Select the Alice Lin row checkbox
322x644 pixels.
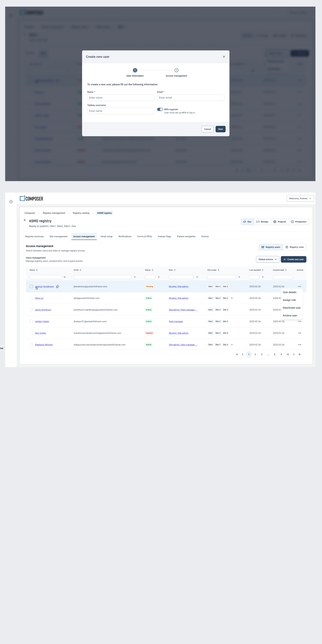tap(31, 298)
